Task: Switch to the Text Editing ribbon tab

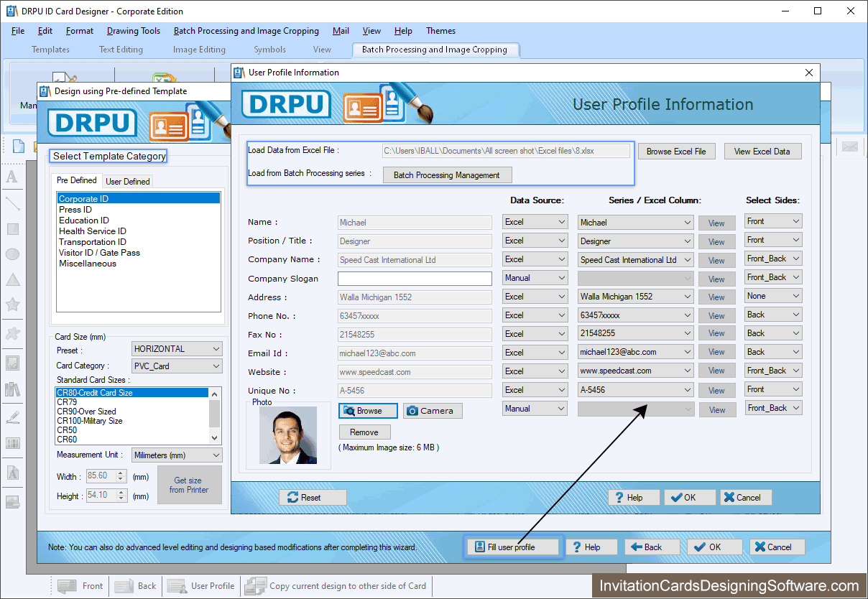Action: pyautogui.click(x=121, y=50)
